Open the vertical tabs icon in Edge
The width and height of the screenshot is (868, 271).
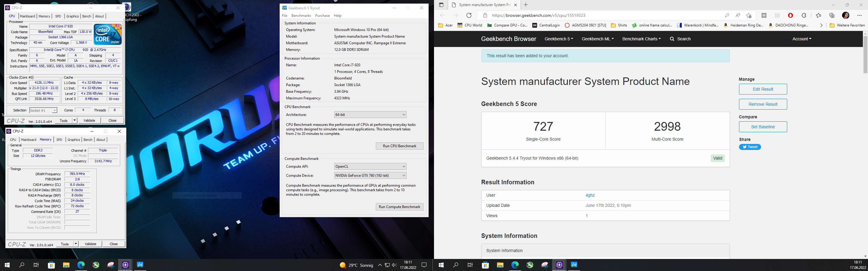[x=441, y=5]
